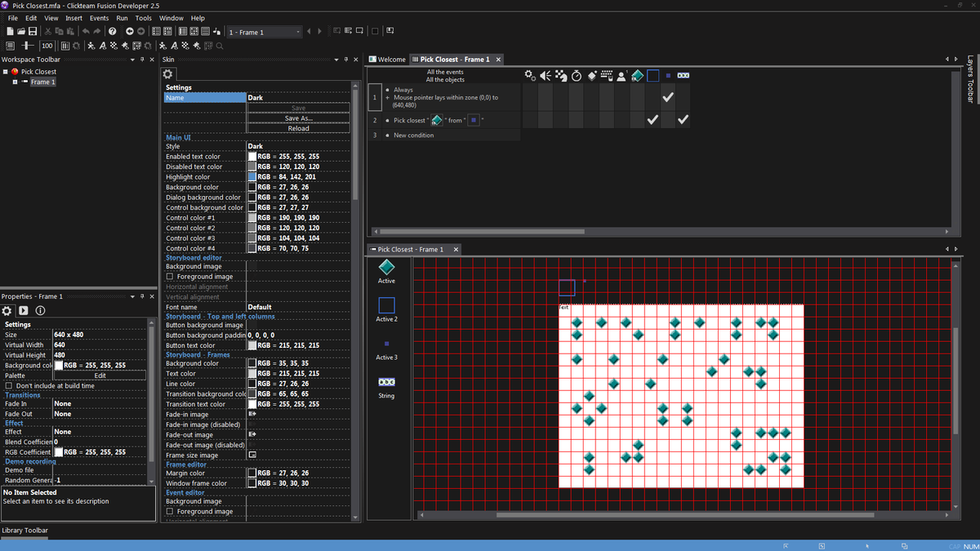Switch to the Welcome tab
Viewport: 980px width, 551px height.
coord(387,60)
